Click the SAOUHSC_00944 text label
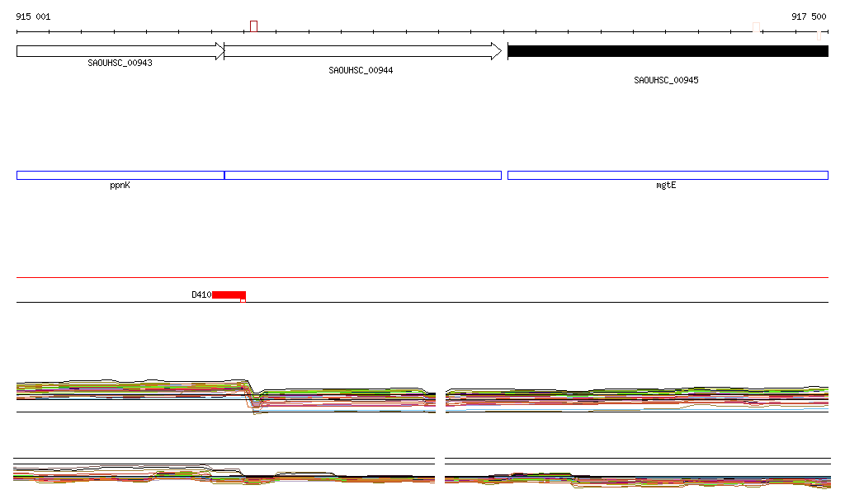The height and width of the screenshot is (504, 845). (361, 71)
